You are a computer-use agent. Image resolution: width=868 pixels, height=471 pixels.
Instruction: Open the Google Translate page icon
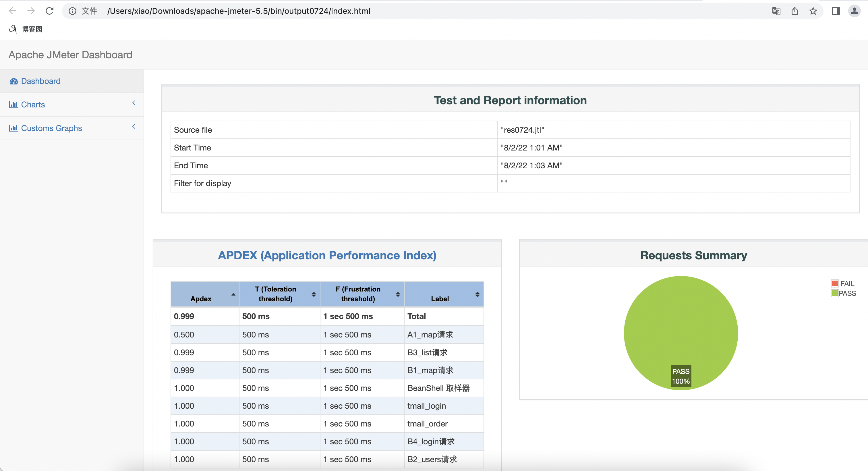click(x=776, y=11)
